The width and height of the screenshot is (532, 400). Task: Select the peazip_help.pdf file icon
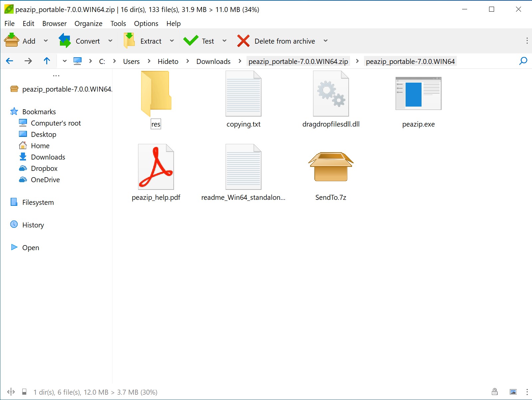[x=156, y=167]
